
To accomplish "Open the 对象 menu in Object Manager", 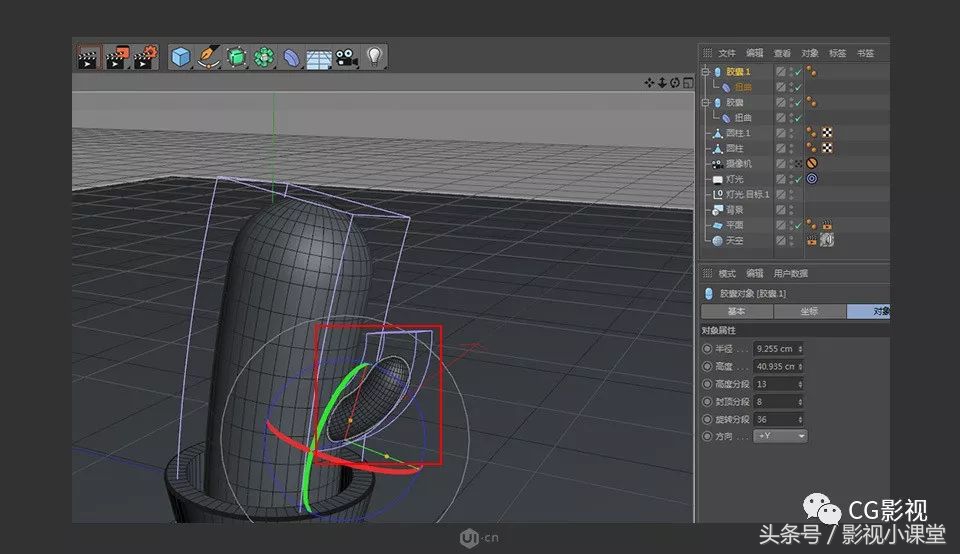I will coord(809,53).
